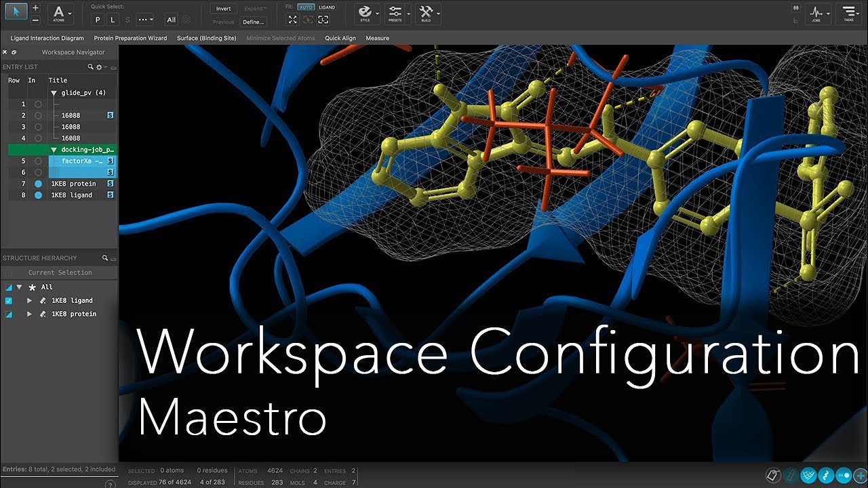Click the plus add-to-selection button
The height and width of the screenshot is (488, 868).
pyautogui.click(x=35, y=7)
